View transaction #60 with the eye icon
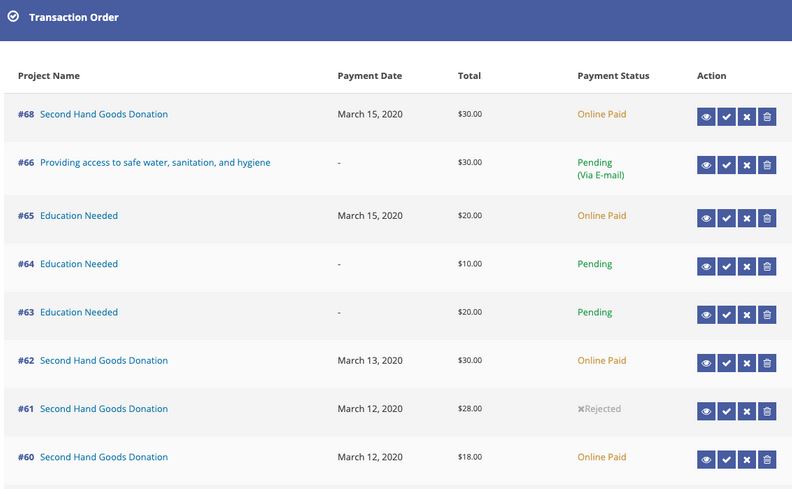792x489 pixels. pos(706,460)
